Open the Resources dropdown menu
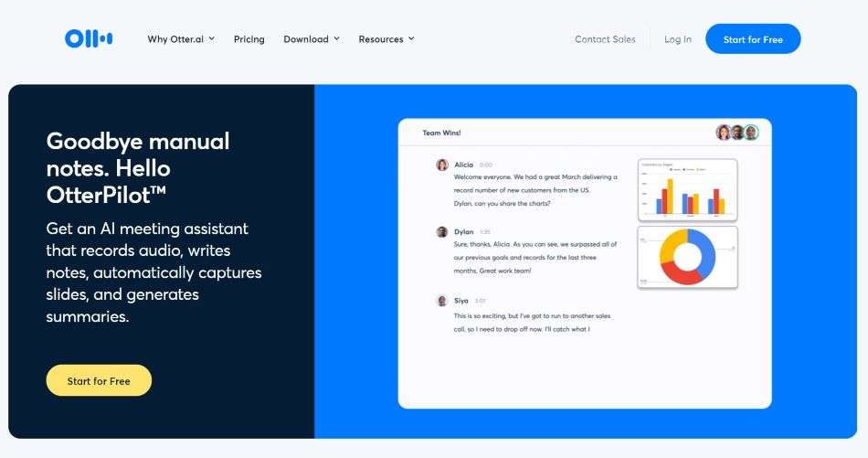Image resolution: width=868 pixels, height=458 pixels. click(386, 39)
